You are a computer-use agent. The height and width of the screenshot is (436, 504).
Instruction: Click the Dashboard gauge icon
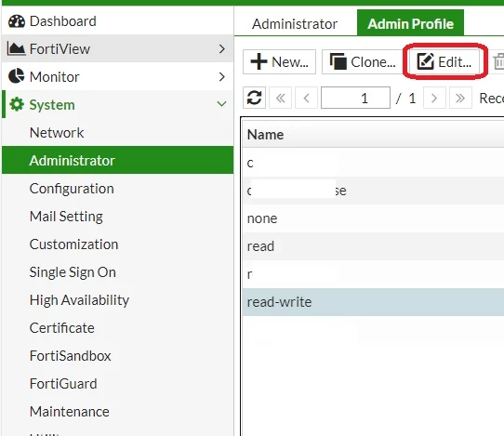pyautogui.click(x=17, y=21)
